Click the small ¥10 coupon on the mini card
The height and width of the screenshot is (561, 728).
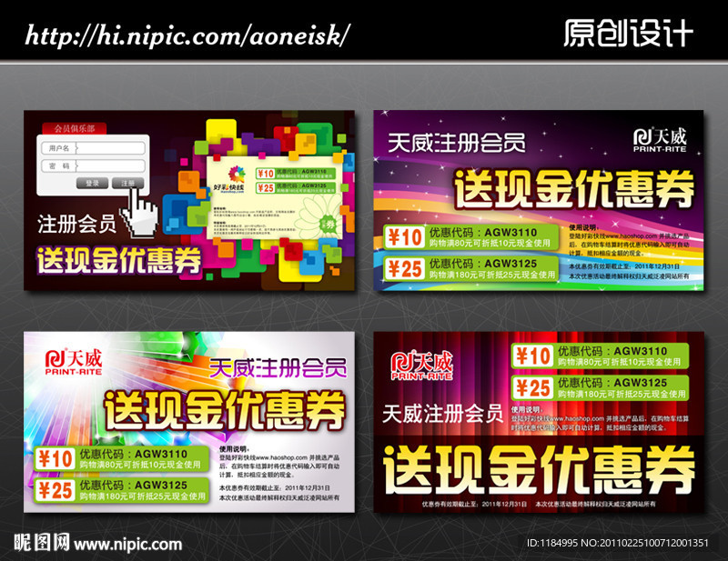click(298, 174)
